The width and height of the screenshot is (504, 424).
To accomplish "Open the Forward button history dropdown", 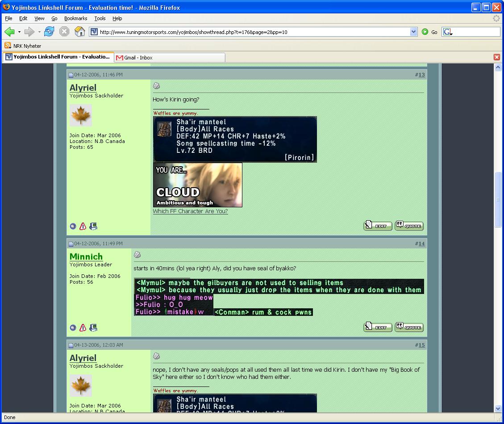I will 39,32.
